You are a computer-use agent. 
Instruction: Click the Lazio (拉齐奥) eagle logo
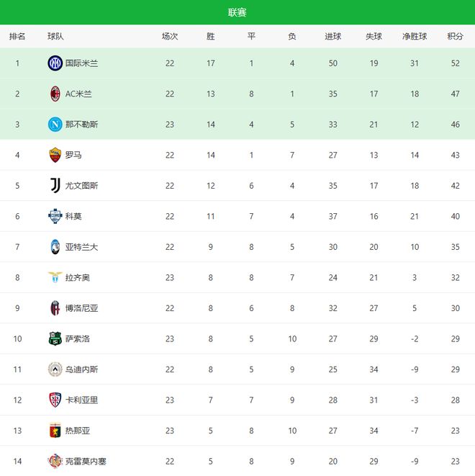pyautogui.click(x=55, y=277)
